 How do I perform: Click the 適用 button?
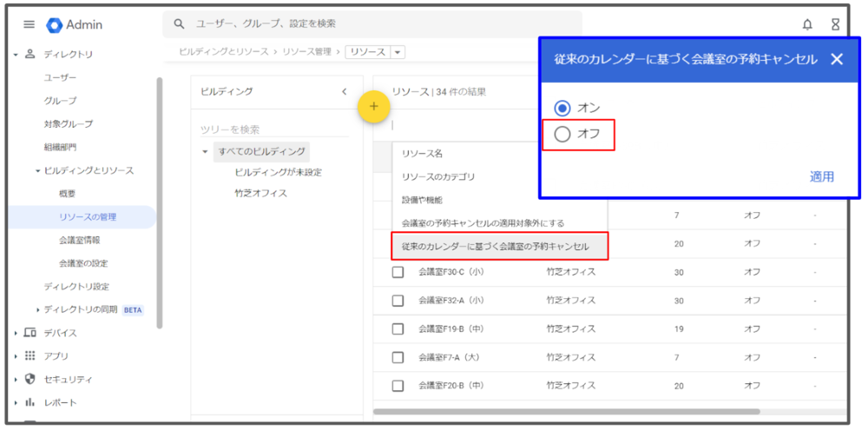pyautogui.click(x=821, y=176)
